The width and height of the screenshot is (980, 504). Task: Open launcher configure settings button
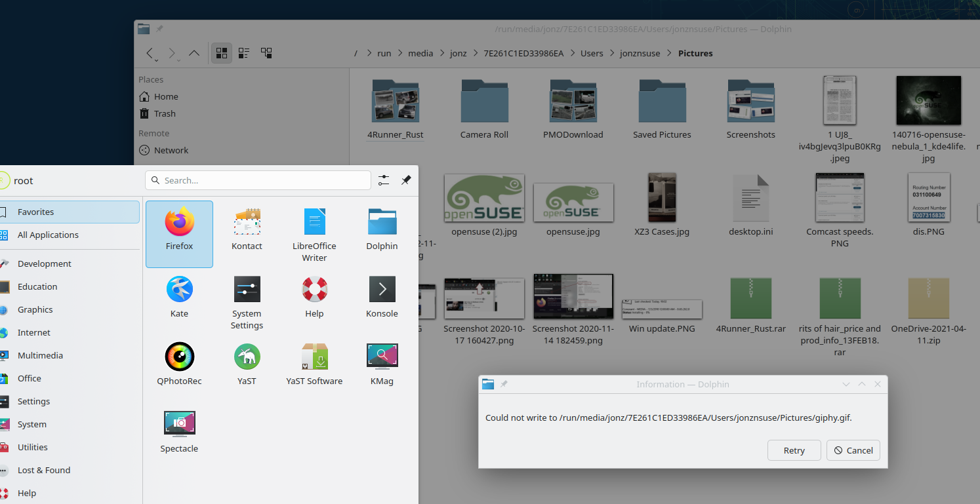tap(384, 180)
